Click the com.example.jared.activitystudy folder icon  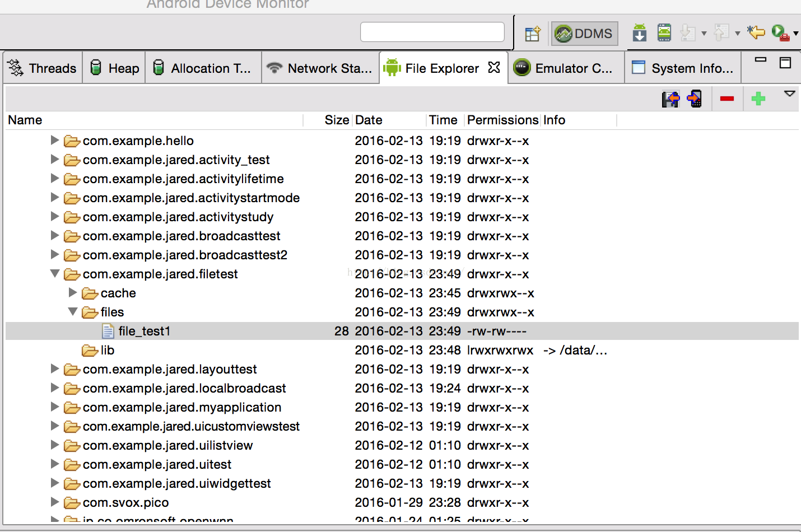[72, 217]
